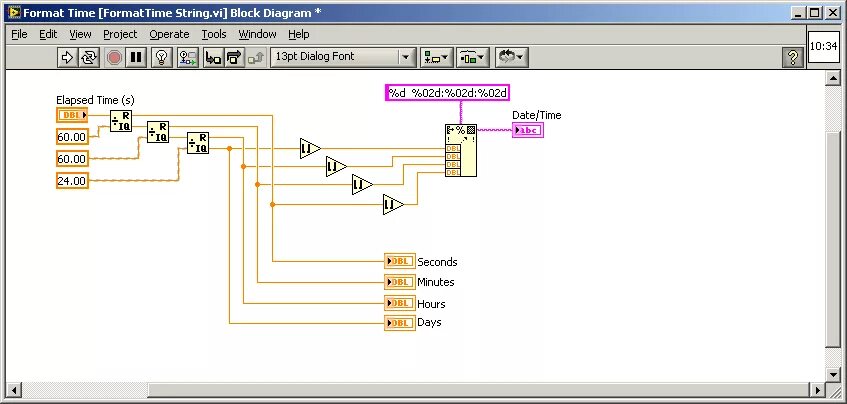Click the Context Help question mark button
The image size is (847, 404).
[792, 57]
